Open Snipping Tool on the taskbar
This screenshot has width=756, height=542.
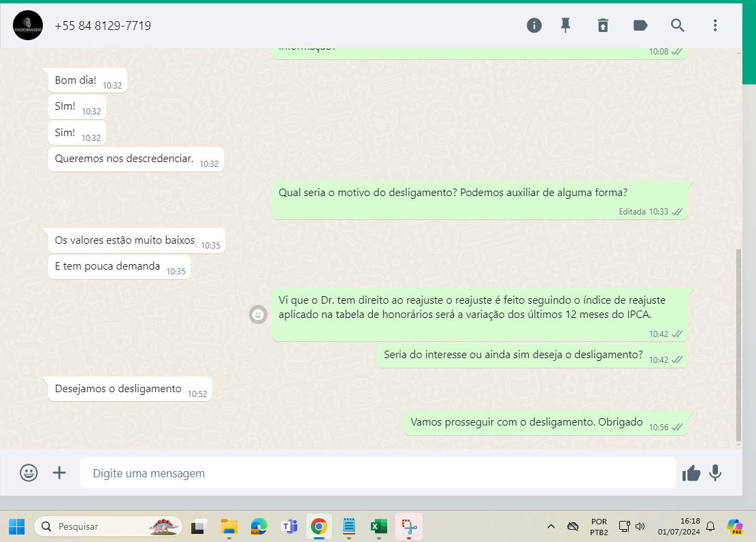click(409, 526)
